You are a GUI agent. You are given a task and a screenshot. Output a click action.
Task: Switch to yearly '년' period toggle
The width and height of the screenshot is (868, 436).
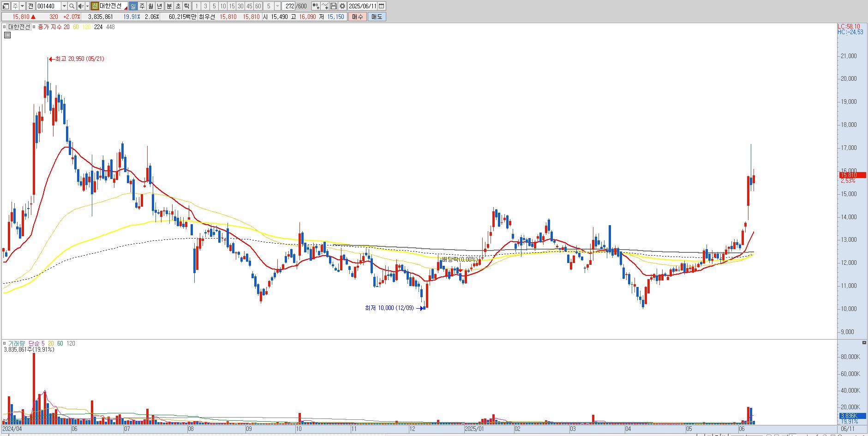pos(159,6)
